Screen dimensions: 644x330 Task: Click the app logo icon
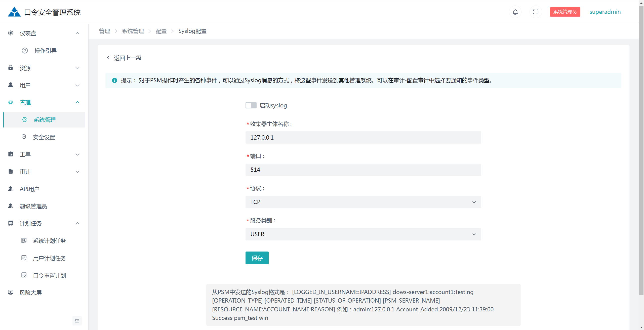tap(14, 12)
